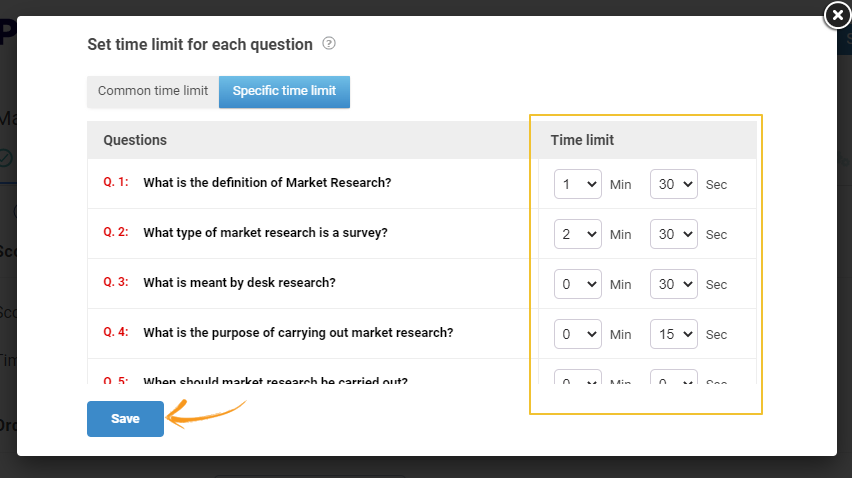Screen dimensions: 852x478
Task: Open the seconds dropdown for Question 5
Action: (674, 379)
